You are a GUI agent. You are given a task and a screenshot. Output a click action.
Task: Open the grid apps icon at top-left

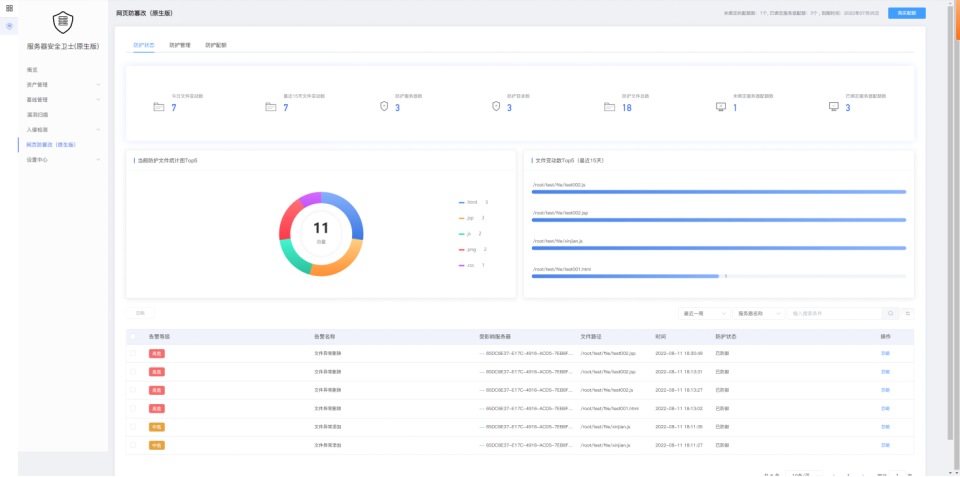point(9,8)
